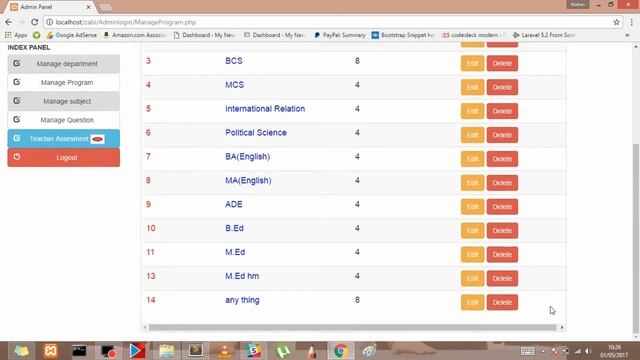Viewport: 640px width, 360px height.
Task: Delete the BCS program row
Action: pos(502,63)
